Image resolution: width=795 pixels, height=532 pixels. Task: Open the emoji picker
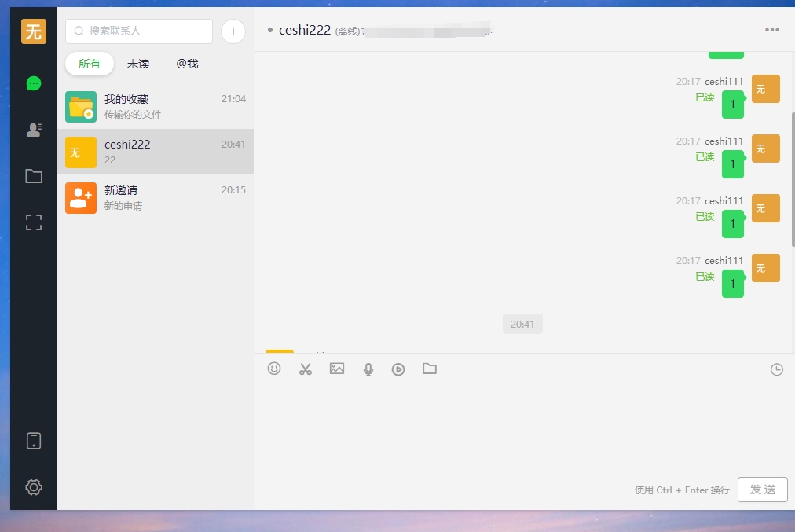(x=274, y=369)
